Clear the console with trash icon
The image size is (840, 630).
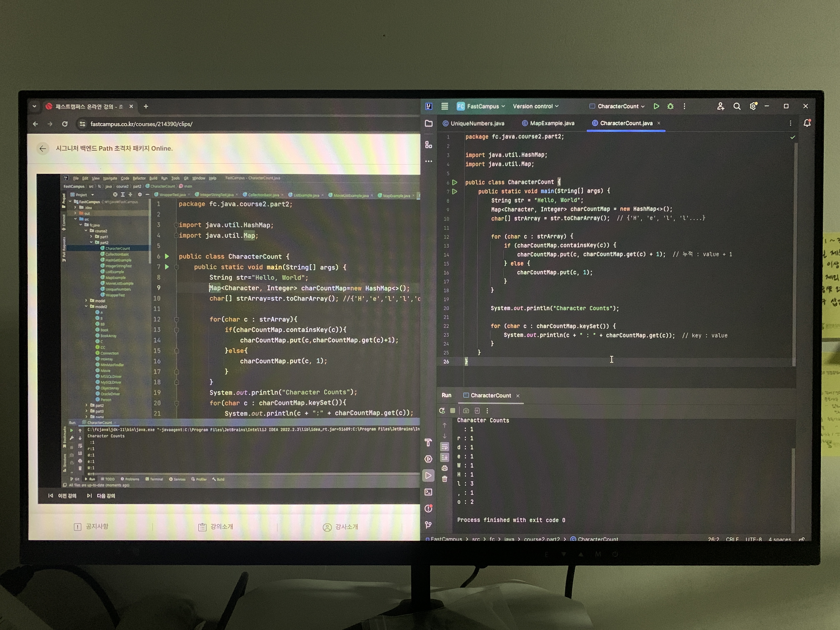pyautogui.click(x=445, y=479)
